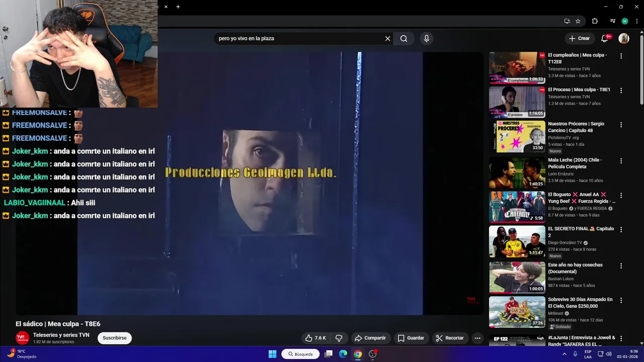Click the Compartir share button
This screenshot has height=362, width=644.
(370, 338)
